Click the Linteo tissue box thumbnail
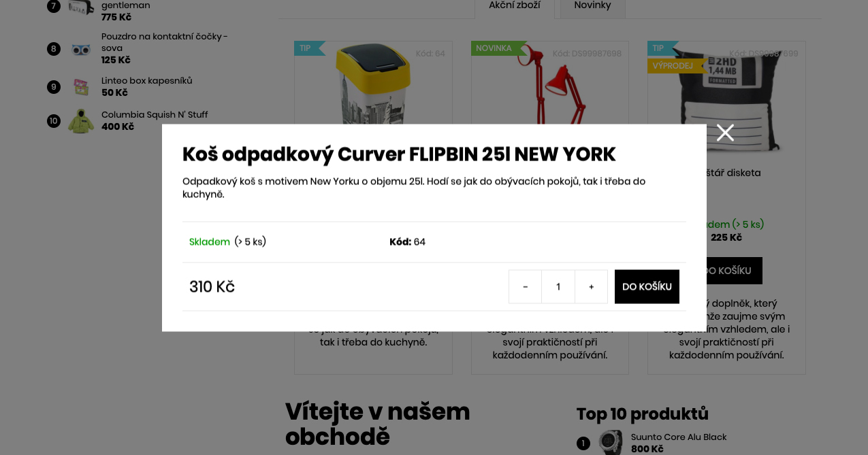This screenshot has height=455, width=868. pyautogui.click(x=81, y=87)
